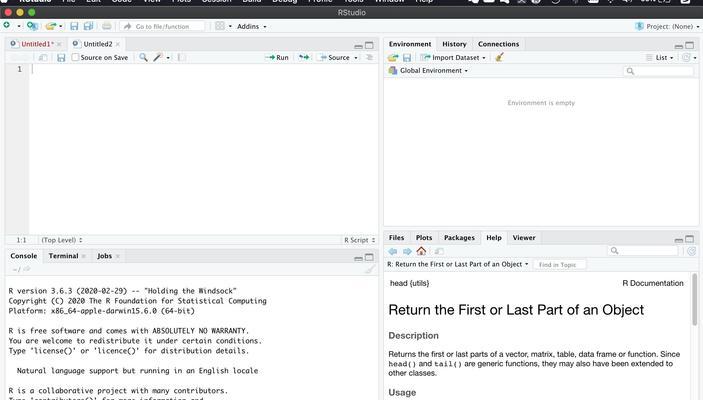Click the Create a Project icon

click(x=32, y=26)
